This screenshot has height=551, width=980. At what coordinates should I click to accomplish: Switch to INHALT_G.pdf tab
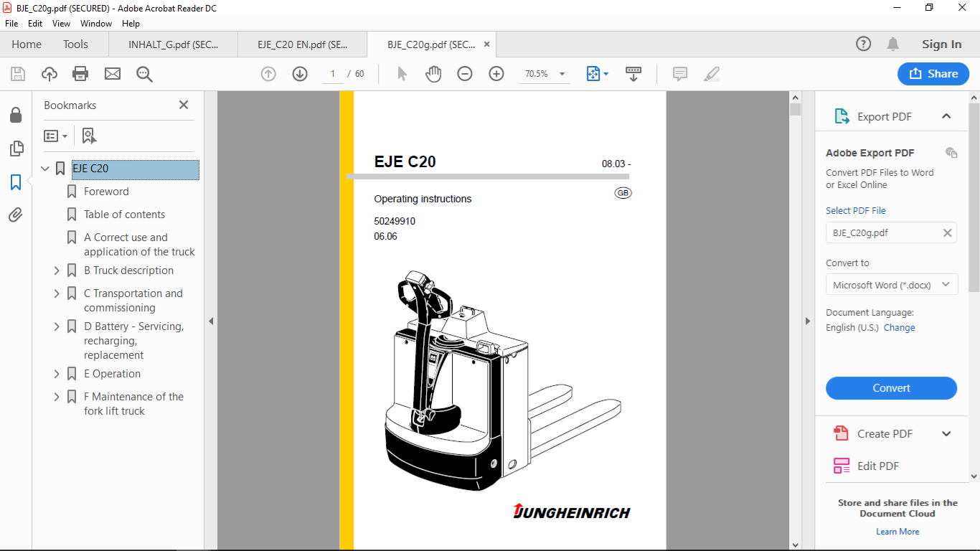click(x=173, y=44)
